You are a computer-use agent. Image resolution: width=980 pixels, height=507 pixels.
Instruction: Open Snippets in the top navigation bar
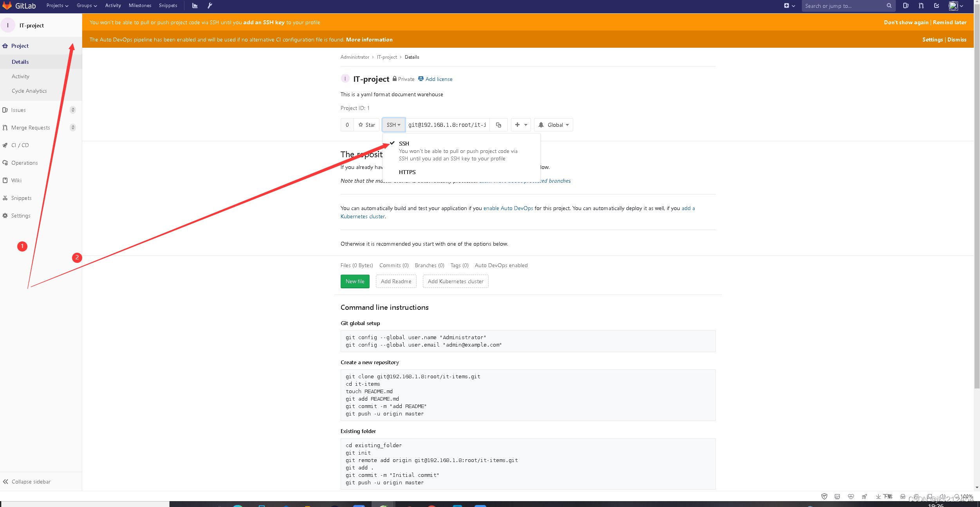pos(168,5)
